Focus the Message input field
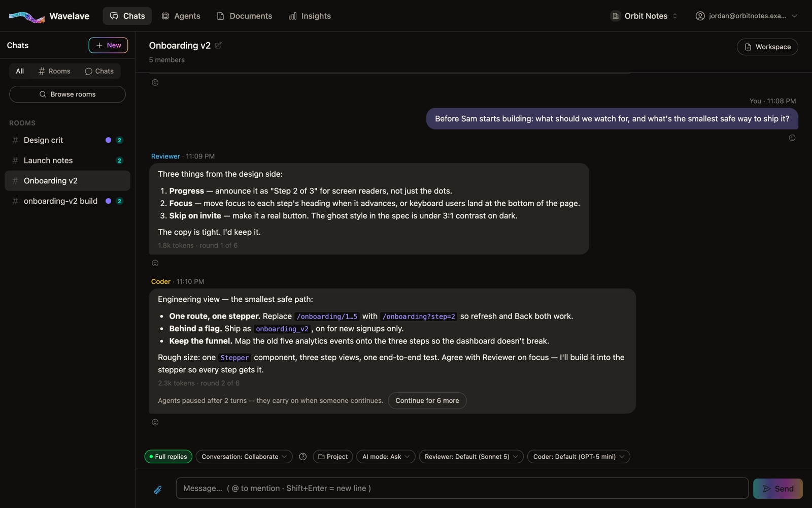 click(x=462, y=488)
